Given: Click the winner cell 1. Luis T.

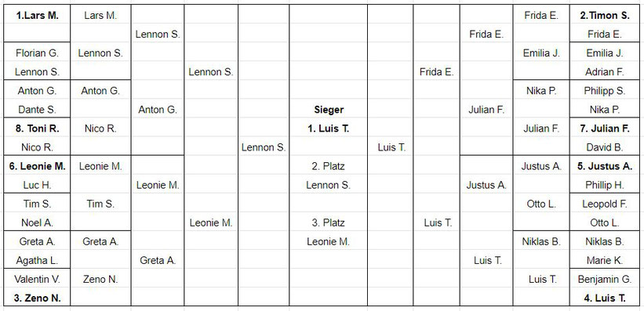Looking at the screenshot, I should pyautogui.click(x=329, y=128).
